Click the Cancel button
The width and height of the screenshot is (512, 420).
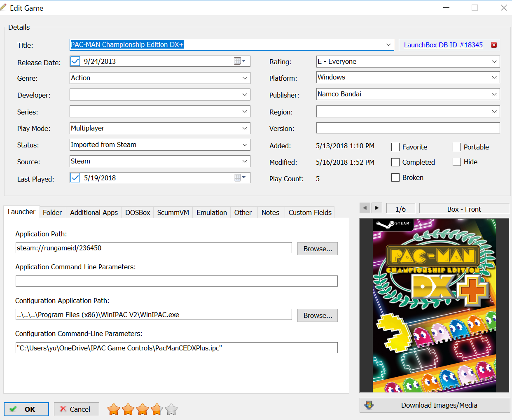77,409
